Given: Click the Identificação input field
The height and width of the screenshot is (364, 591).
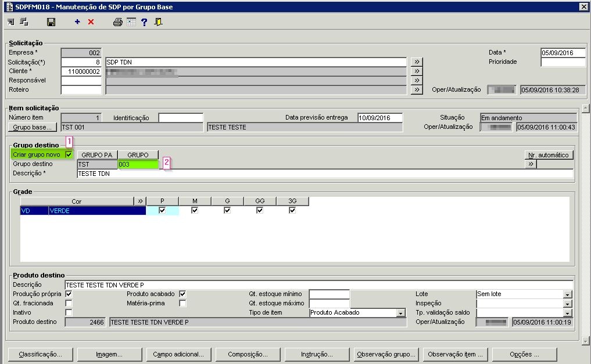Looking at the screenshot, I should pyautogui.click(x=181, y=118).
